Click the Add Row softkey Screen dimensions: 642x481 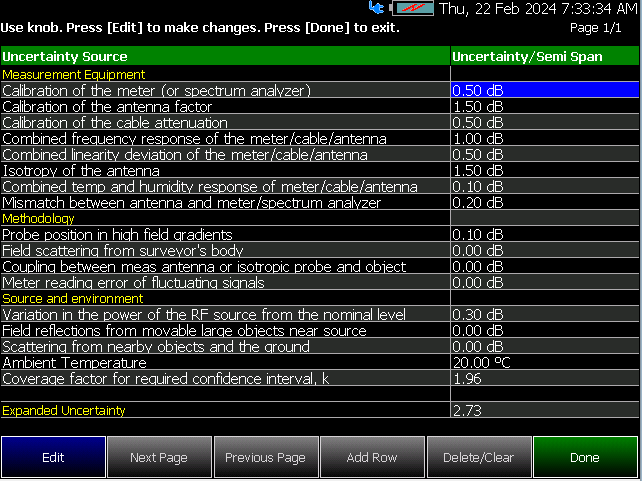(372, 457)
